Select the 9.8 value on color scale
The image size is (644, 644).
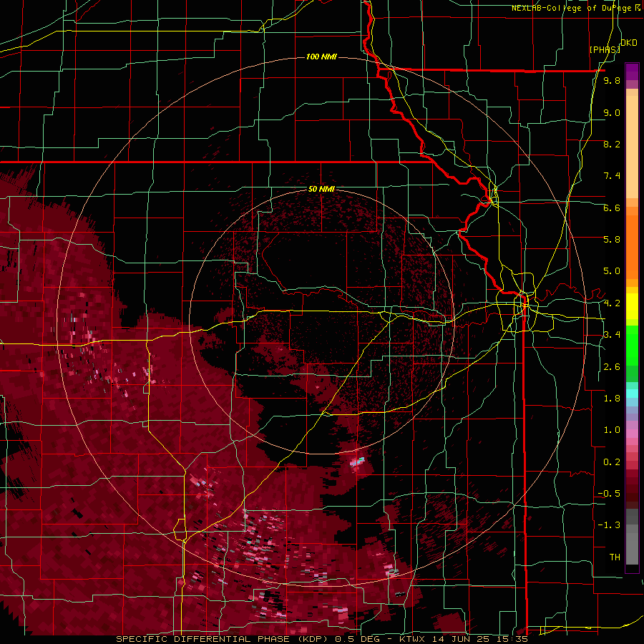click(x=612, y=81)
